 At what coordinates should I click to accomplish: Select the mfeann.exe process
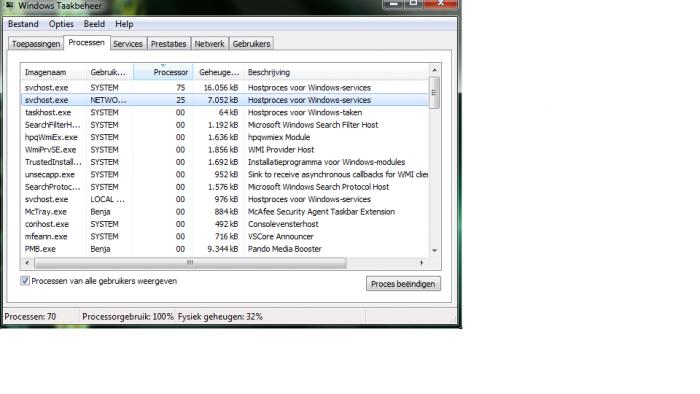coord(225,236)
